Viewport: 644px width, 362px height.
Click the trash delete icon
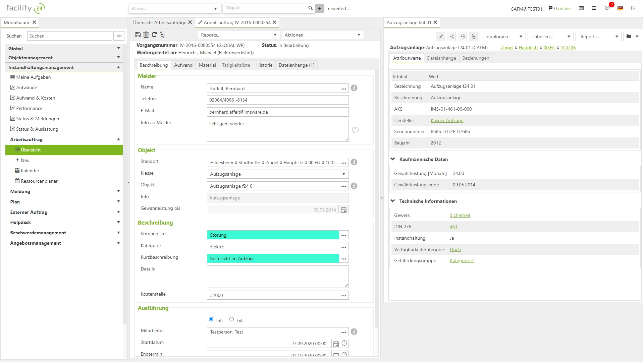point(146,35)
